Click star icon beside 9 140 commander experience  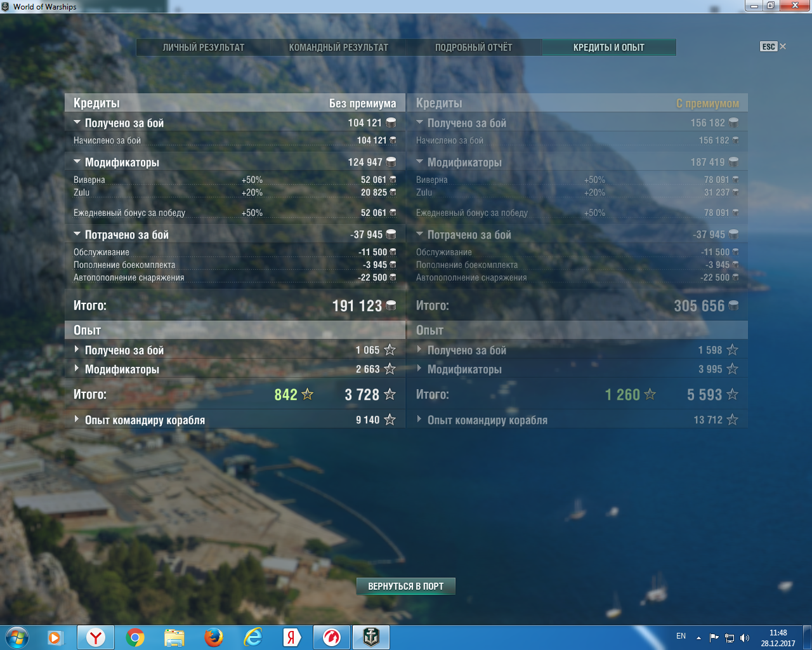[x=390, y=420]
